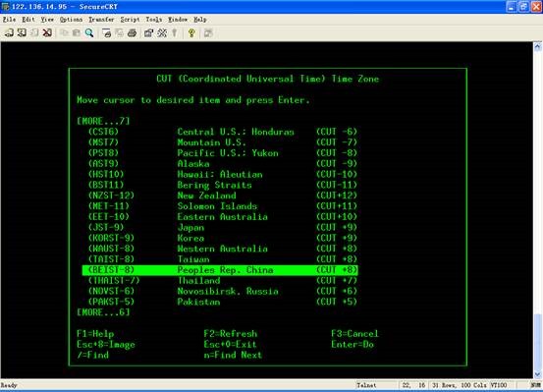Click the Print Screen toolbar icon
The image size is (543, 392).
pyautogui.click(x=107, y=33)
